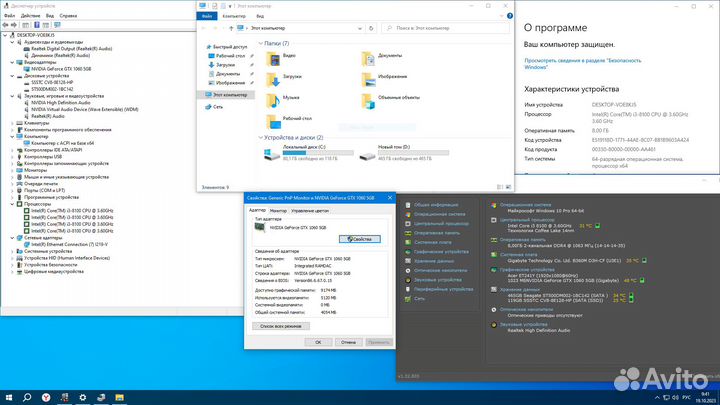Viewport: 720px width, 405px height.
Task: Collapse the DESKTOP-VOEBKJ5 root node
Action: (6, 35)
